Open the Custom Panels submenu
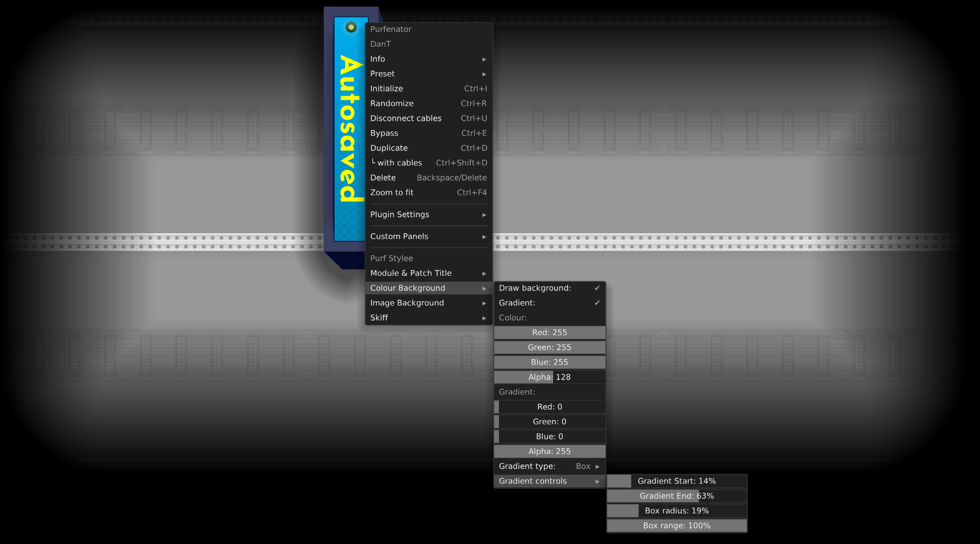The image size is (980, 544). coord(428,236)
